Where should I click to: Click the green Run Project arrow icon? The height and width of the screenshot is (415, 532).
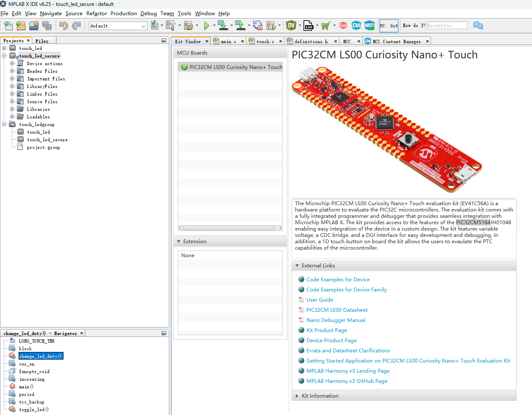tap(207, 26)
